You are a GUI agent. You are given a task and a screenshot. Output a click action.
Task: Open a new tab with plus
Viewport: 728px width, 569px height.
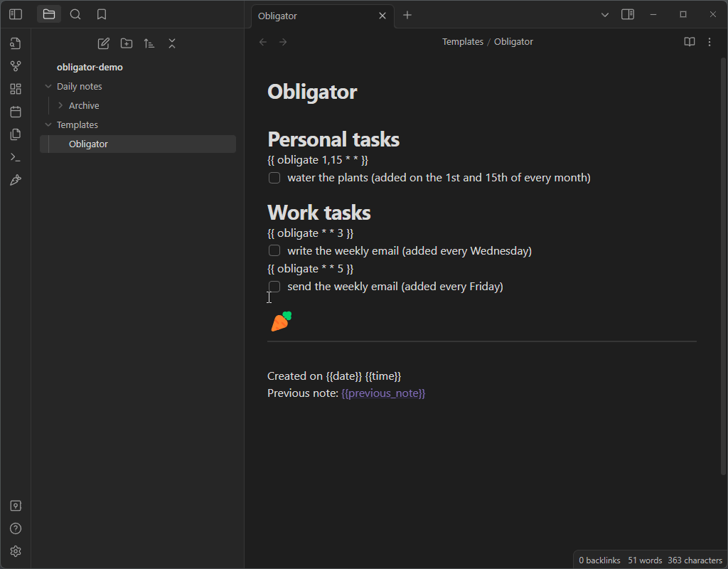point(407,15)
